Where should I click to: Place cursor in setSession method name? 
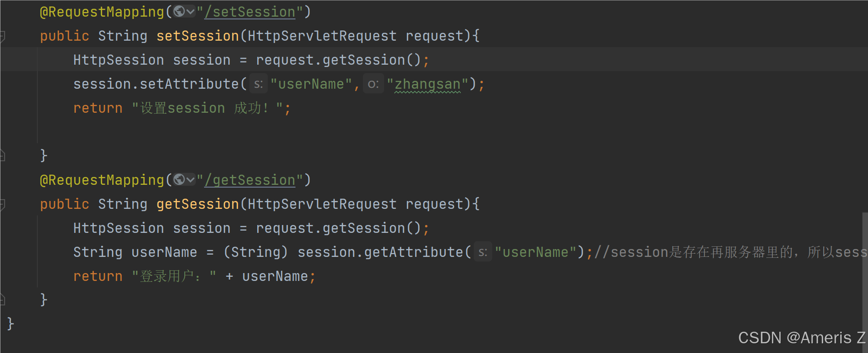[198, 36]
